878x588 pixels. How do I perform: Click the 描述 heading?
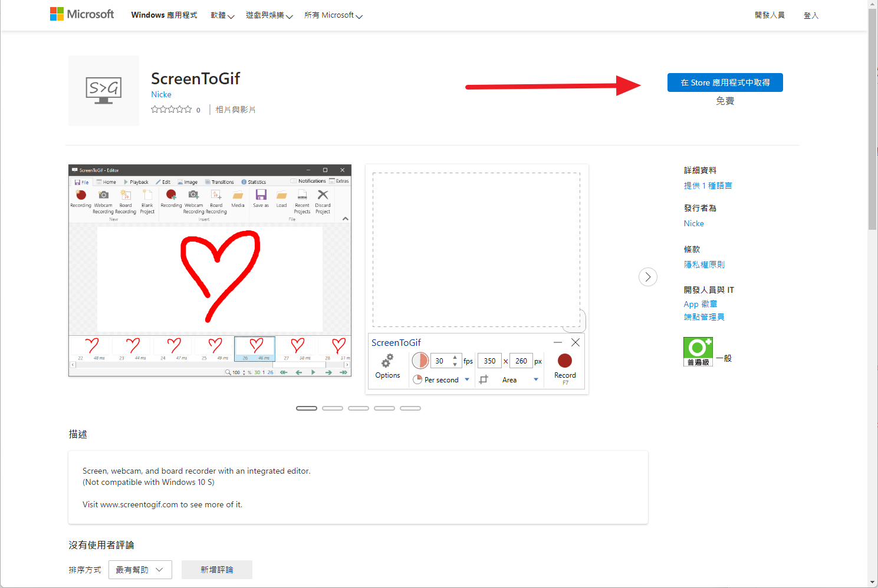(78, 434)
